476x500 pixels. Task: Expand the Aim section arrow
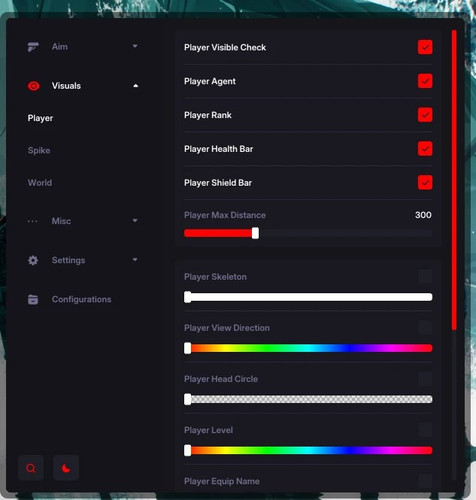coord(135,46)
